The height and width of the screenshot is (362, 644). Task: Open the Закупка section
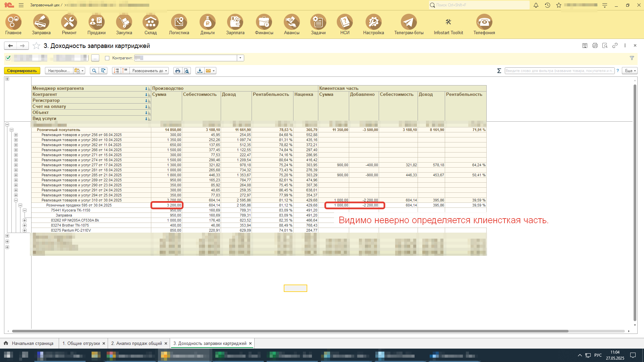click(x=124, y=24)
